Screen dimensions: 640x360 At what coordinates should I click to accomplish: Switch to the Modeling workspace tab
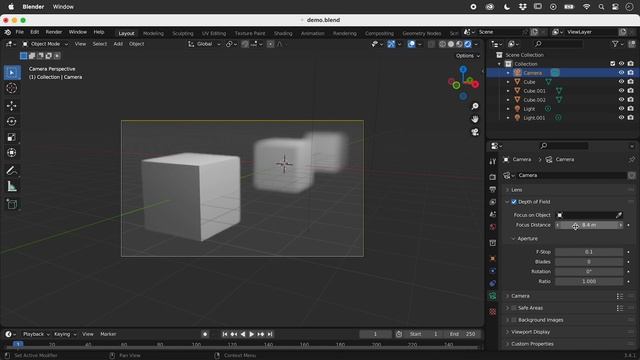[x=153, y=33]
